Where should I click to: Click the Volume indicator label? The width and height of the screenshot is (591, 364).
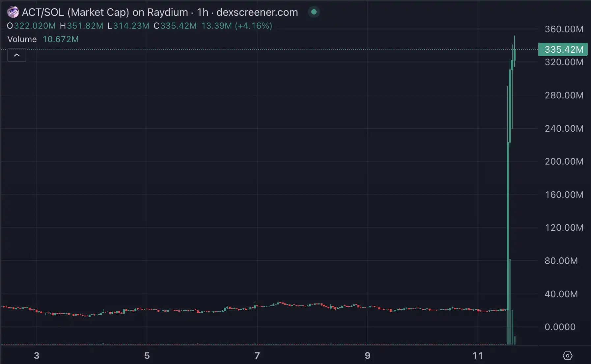point(22,39)
